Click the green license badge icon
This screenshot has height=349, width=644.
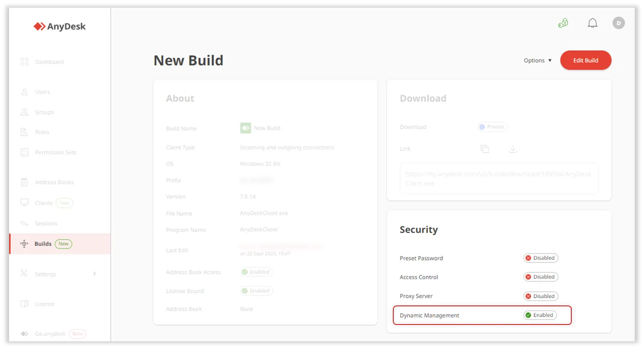(563, 23)
